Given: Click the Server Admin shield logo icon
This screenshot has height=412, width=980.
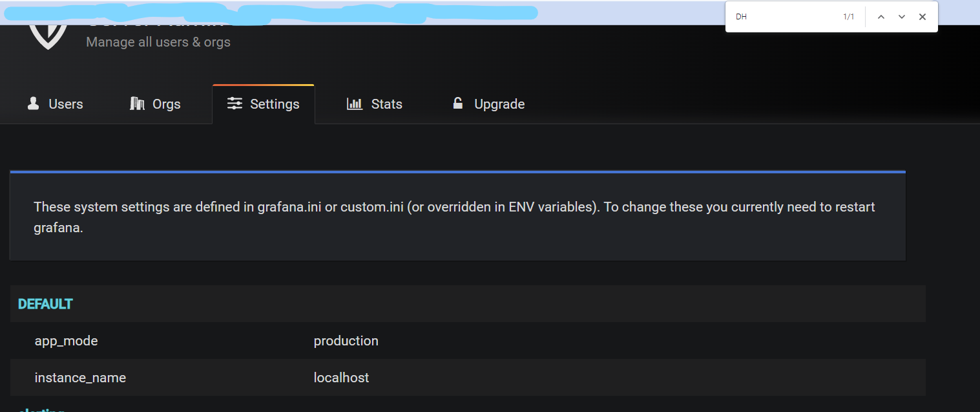Looking at the screenshot, I should (48, 38).
